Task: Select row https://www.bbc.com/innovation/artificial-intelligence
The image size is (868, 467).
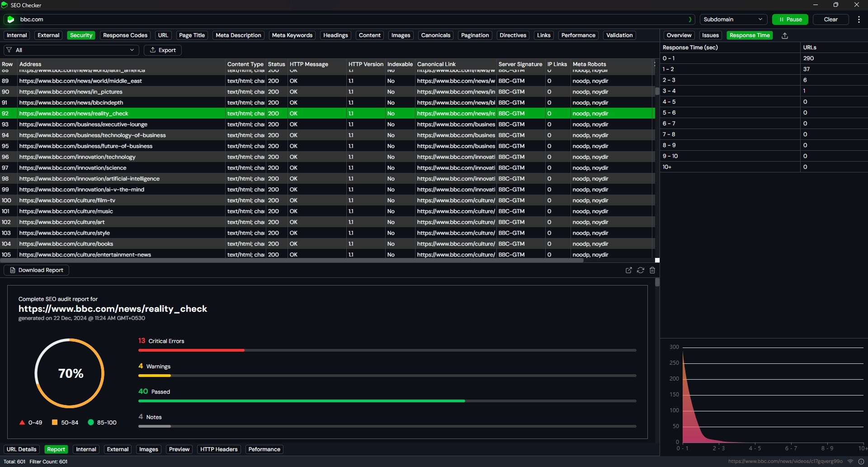Action: [326, 179]
